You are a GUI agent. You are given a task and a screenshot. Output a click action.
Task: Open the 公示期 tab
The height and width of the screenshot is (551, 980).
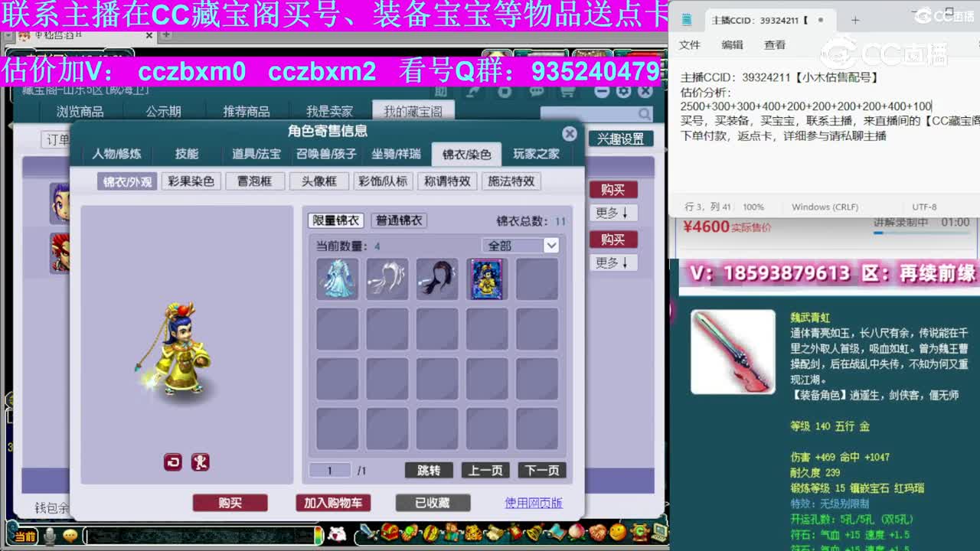point(163,112)
